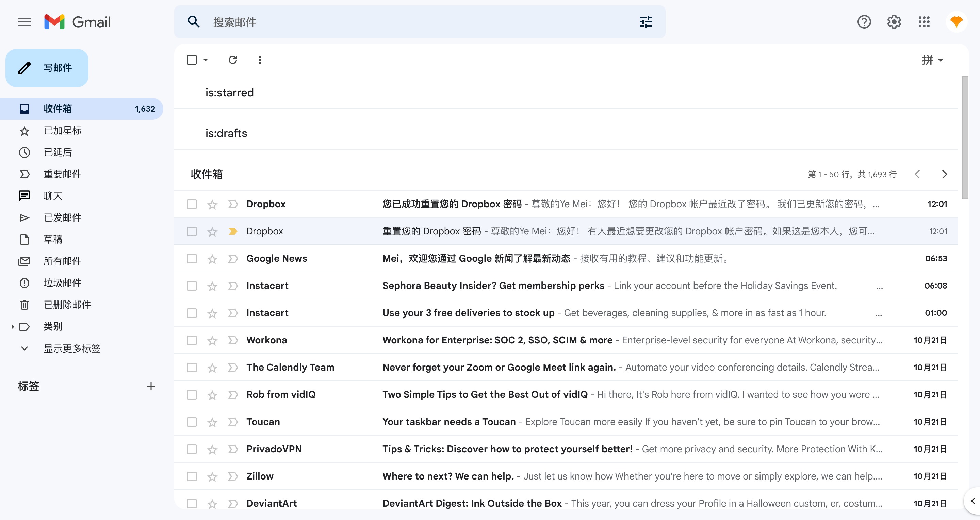The image size is (980, 520).
Task: Click the search magnifier icon
Action: 194,22
